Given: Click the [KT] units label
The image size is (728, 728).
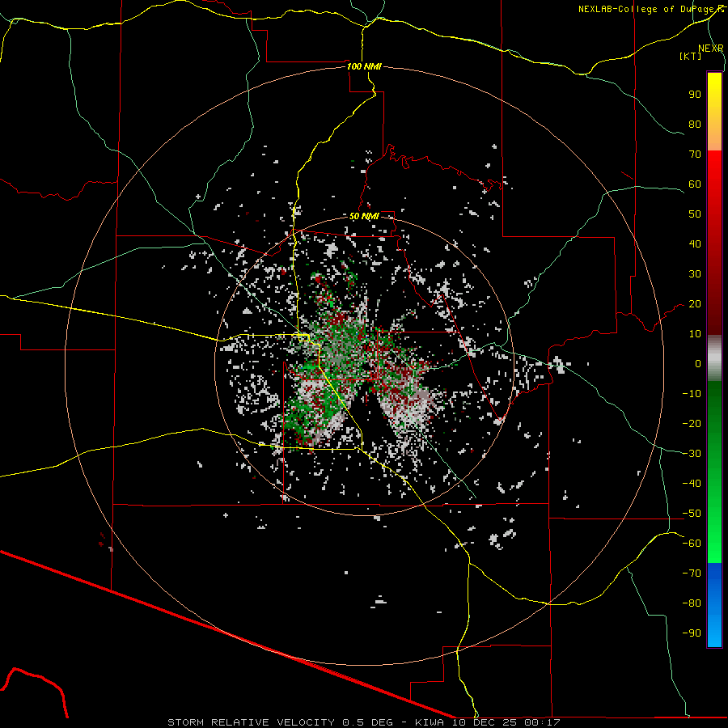Looking at the screenshot, I should tap(690, 56).
